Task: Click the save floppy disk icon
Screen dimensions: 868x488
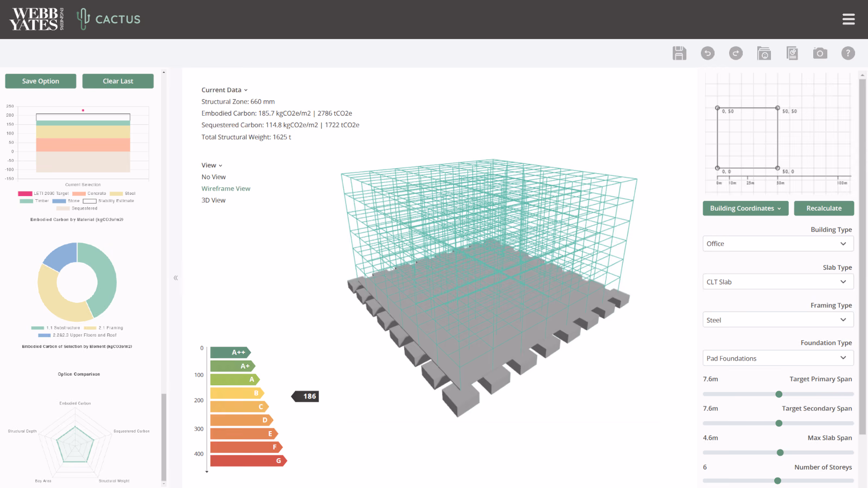Action: click(x=679, y=53)
